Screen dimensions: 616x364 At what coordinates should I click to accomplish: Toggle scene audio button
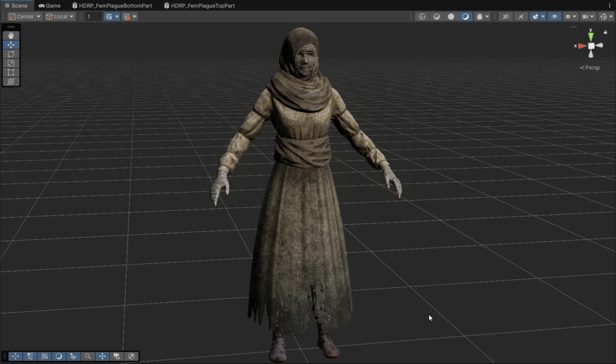coord(521,16)
